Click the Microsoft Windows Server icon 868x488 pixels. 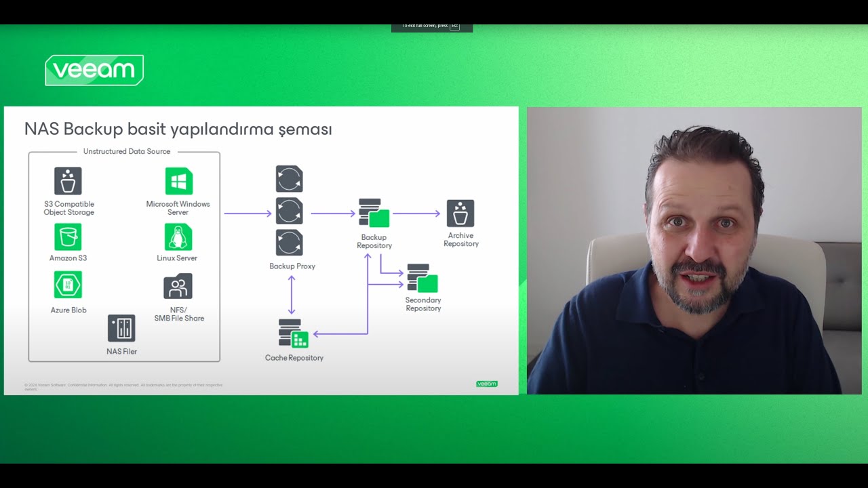click(179, 181)
